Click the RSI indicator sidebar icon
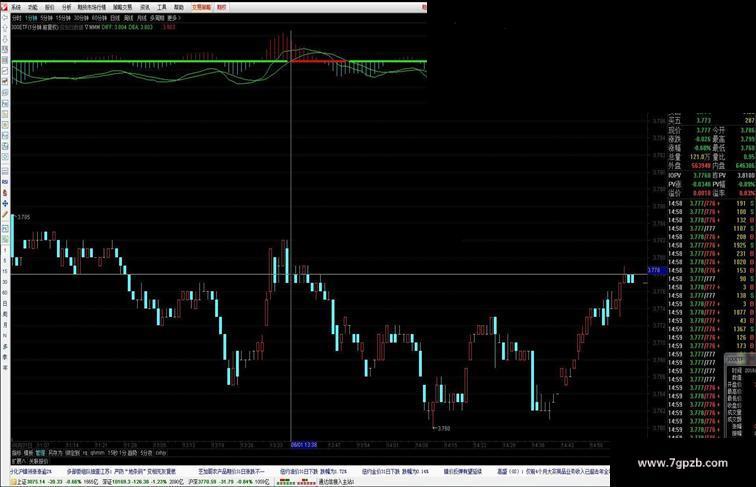 pos(5,182)
